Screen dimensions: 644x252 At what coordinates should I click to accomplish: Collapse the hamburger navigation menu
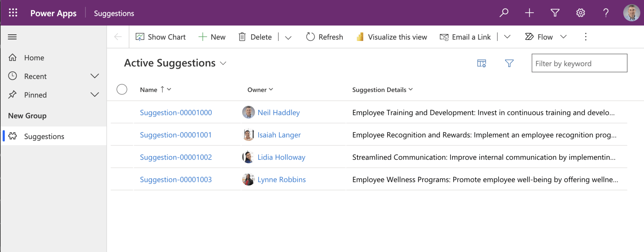pyautogui.click(x=12, y=37)
